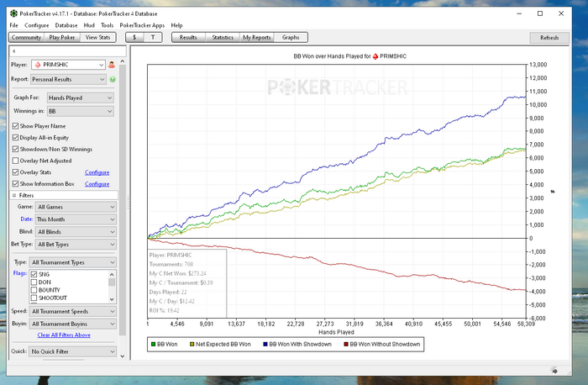Click the PokerTracker app icon in title bar
Viewport: 588px width, 385px height.
pyautogui.click(x=13, y=13)
